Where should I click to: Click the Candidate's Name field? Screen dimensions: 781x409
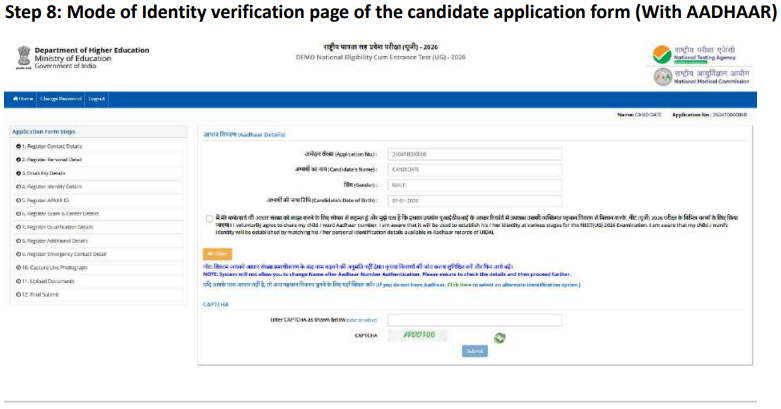coord(475,170)
